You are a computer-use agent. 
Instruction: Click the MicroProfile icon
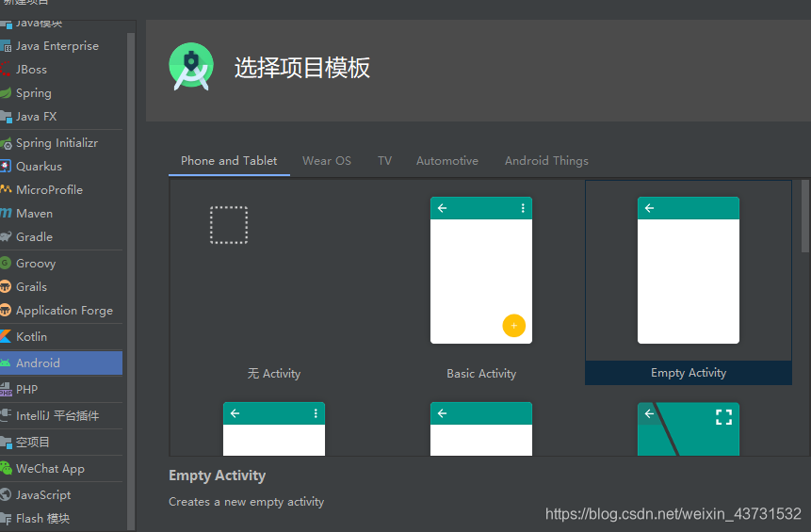pyautogui.click(x=5, y=189)
